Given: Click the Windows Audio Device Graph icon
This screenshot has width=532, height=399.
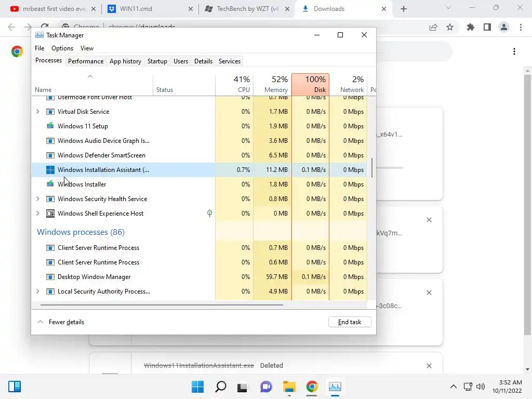Looking at the screenshot, I should tap(50, 140).
